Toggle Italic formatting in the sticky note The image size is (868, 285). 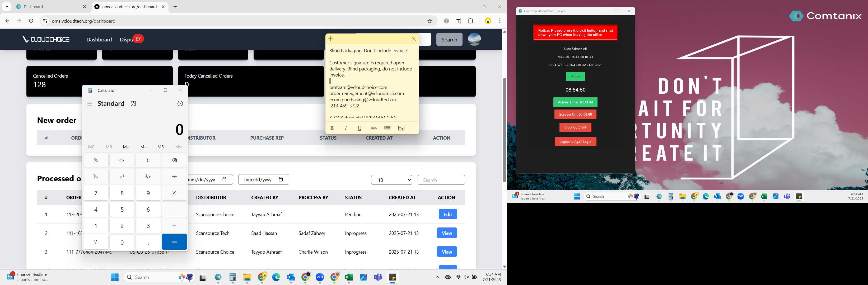click(346, 128)
